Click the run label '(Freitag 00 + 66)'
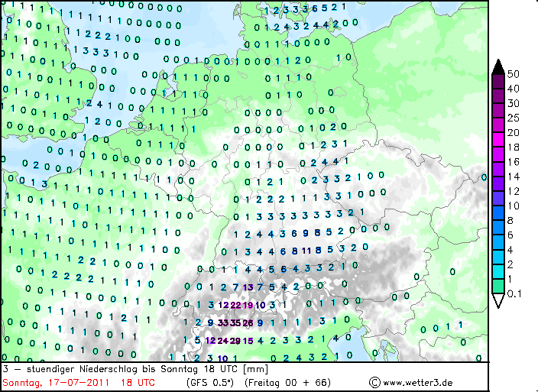The width and height of the screenshot is (538, 392). (287, 382)
